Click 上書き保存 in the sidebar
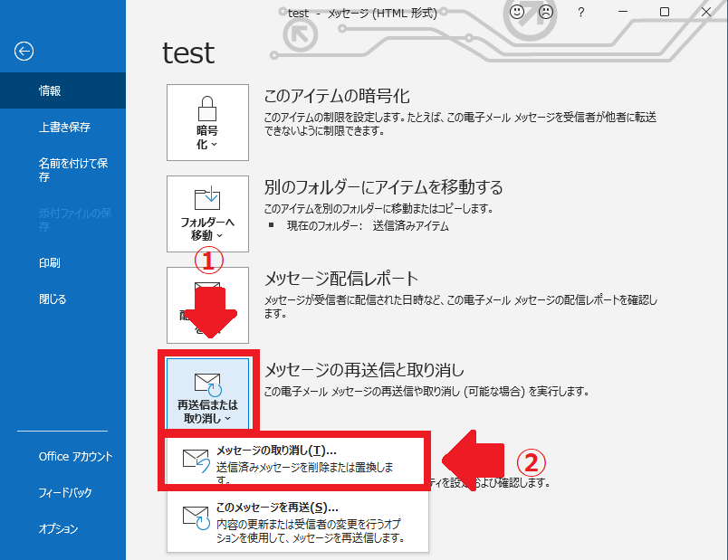This screenshot has width=728, height=560. coord(64,127)
